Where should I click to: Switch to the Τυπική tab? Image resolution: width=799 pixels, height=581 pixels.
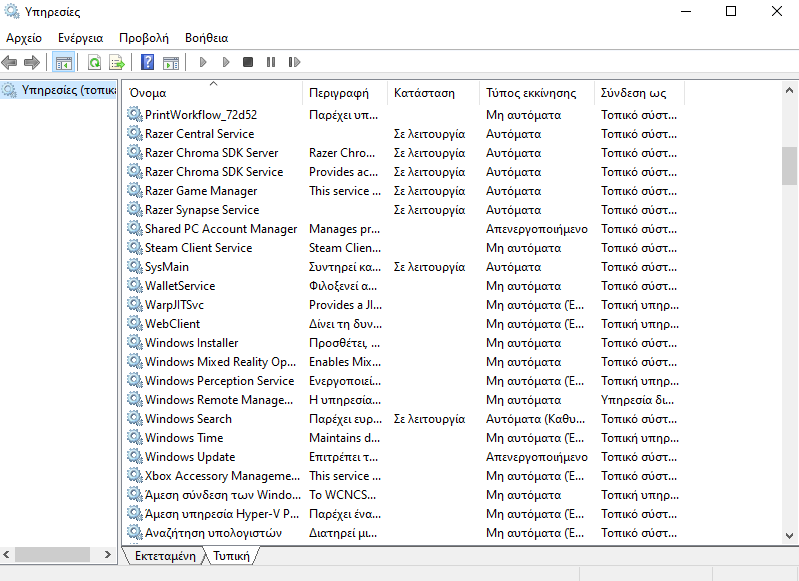pos(231,556)
